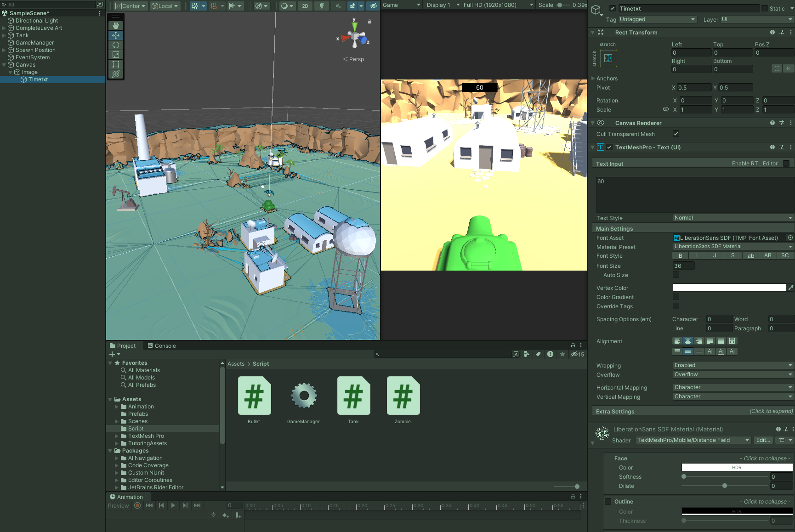Select Timetxt in the hierarchy
Viewport: 795px width, 532px height.
click(38, 79)
